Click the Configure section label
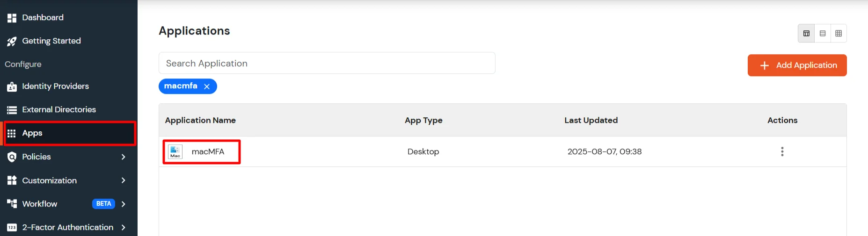 (x=23, y=64)
